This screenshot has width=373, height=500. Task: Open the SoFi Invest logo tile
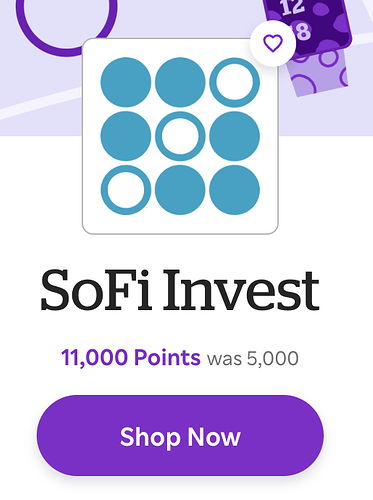[x=180, y=136]
